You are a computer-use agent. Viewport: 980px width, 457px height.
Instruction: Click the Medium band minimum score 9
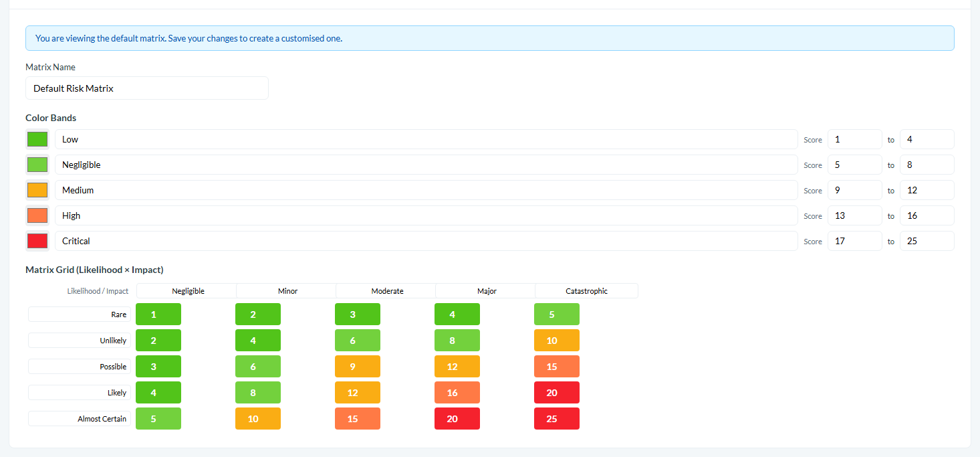pos(855,190)
